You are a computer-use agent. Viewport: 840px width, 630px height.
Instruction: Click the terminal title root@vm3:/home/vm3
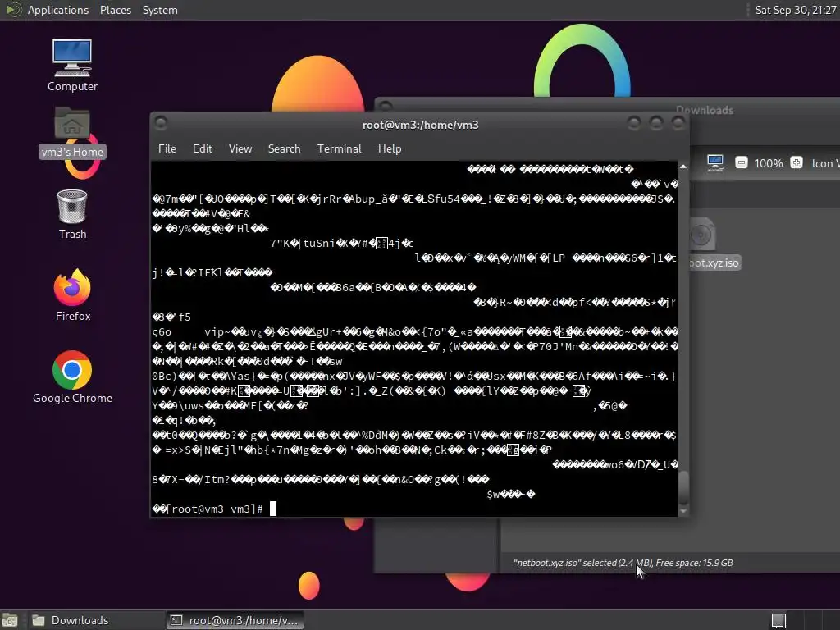pyautogui.click(x=421, y=125)
